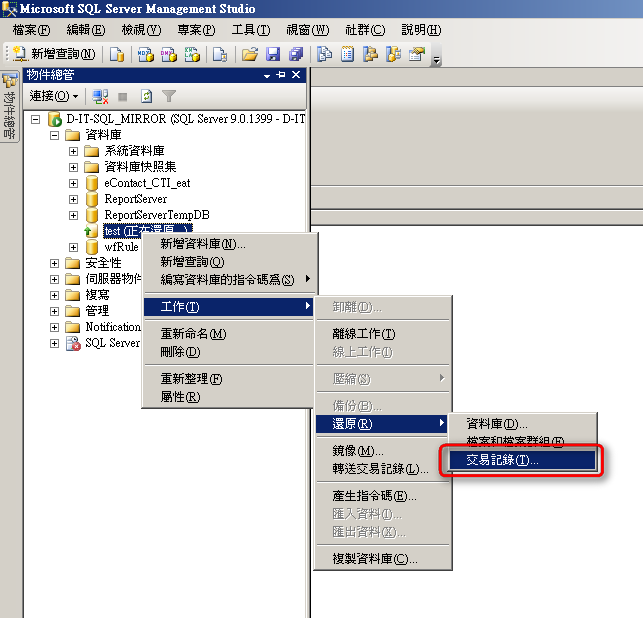Choose 重新整理(F) in context menu

[x=230, y=379]
